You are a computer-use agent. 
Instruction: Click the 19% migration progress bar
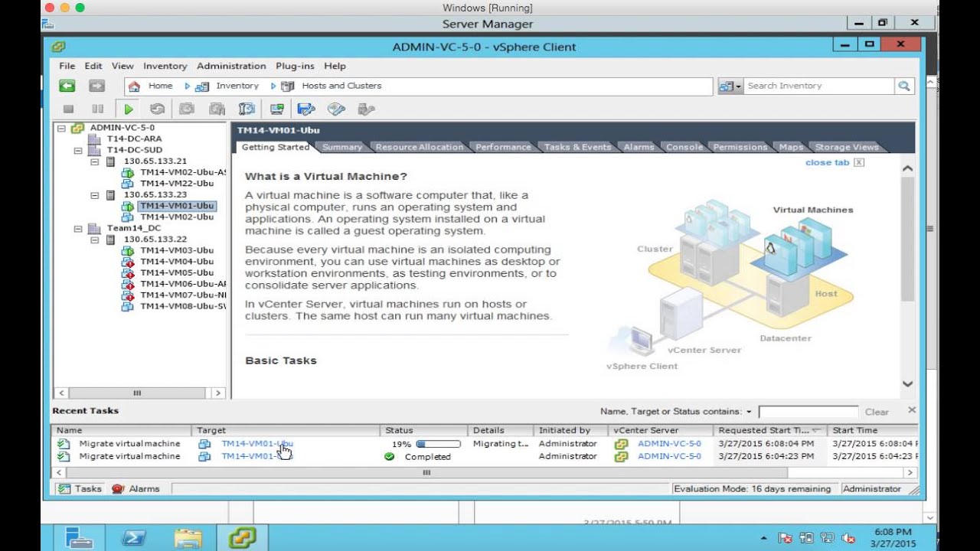pyautogui.click(x=438, y=444)
